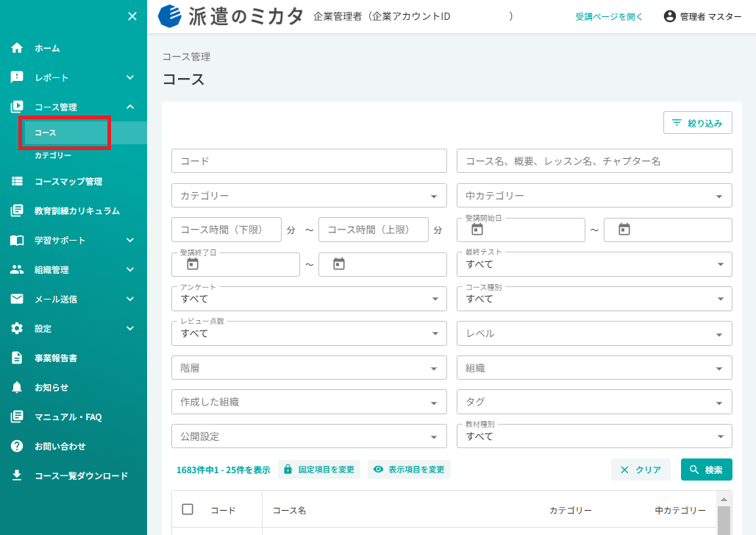
Task: Toggle the select-all checkbox in table header
Action: coord(188,509)
